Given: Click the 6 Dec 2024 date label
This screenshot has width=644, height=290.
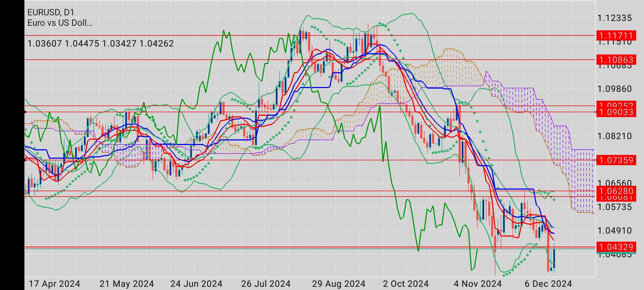Looking at the screenshot, I should pos(548,284).
